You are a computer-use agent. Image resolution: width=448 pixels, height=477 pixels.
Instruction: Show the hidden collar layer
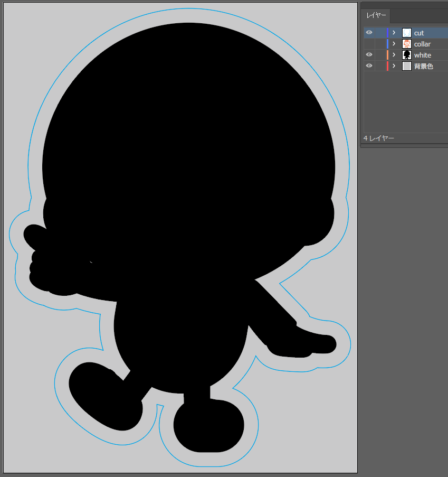tap(369, 44)
